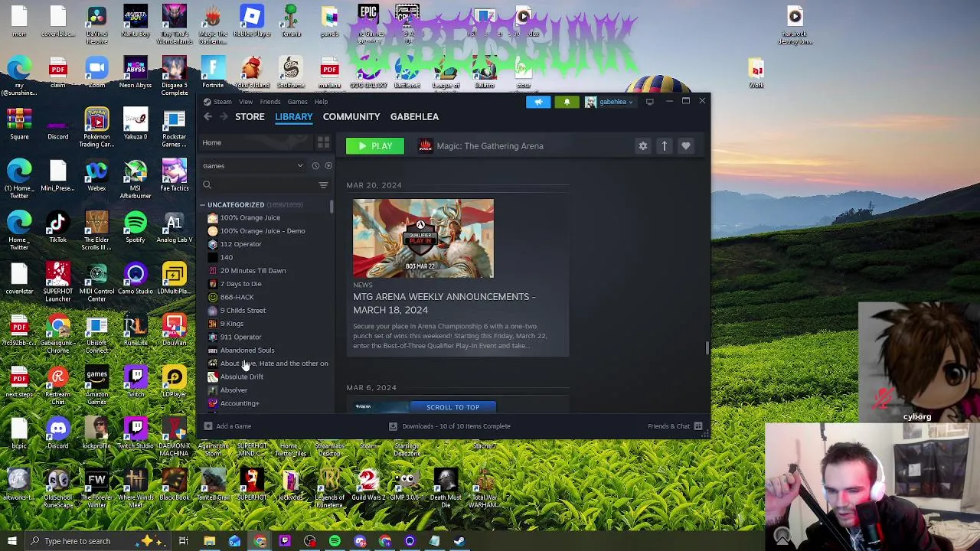
Task: Open the Friends menu in Steam
Action: click(269, 102)
